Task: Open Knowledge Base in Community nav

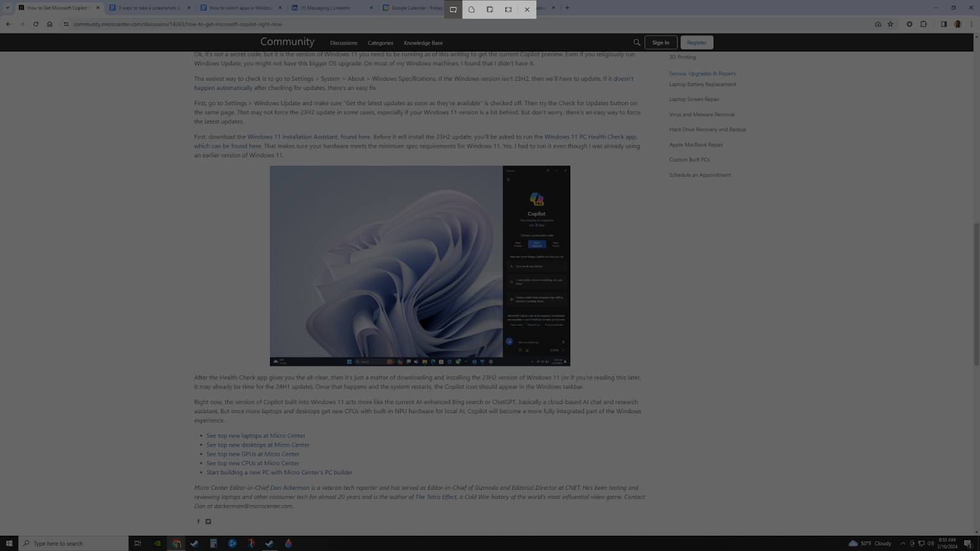Action: coord(423,43)
